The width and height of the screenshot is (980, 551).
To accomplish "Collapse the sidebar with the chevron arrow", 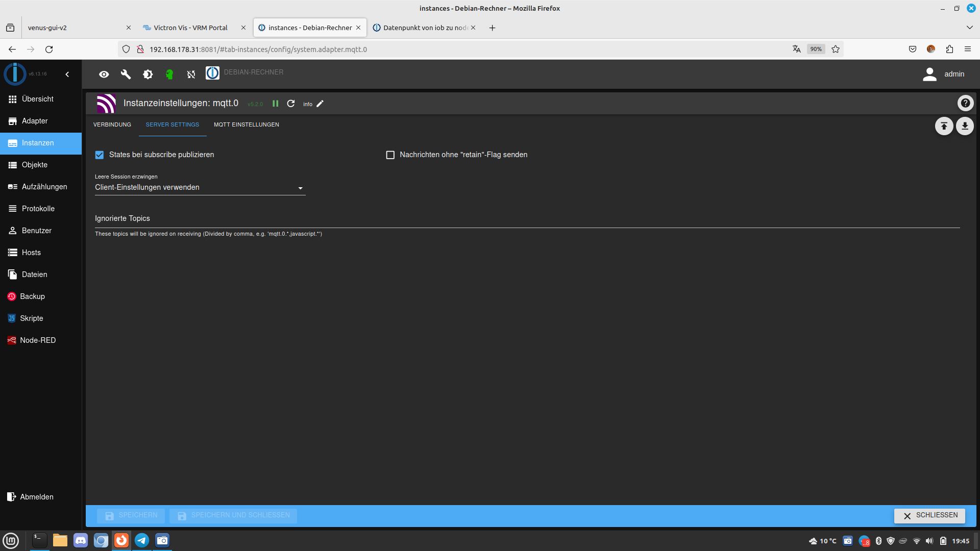I will (67, 74).
